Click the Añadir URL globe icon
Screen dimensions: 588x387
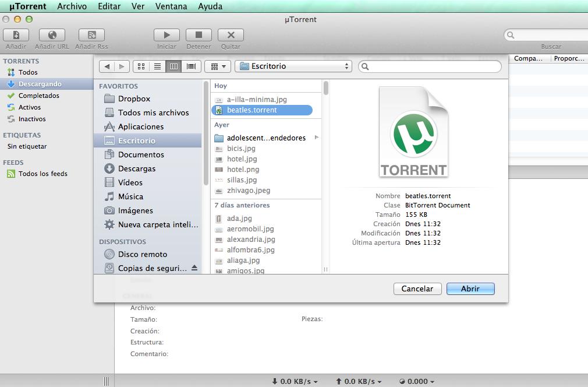coord(52,36)
